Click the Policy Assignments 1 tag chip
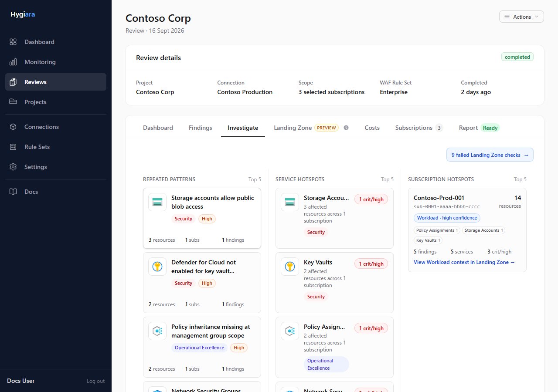Viewport: 558px width, 392px height. [437, 230]
